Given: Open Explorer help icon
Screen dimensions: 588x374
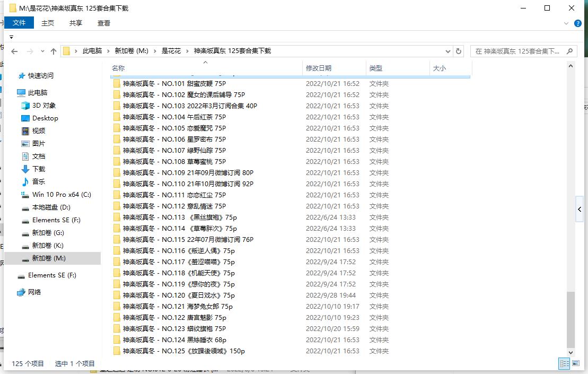Looking at the screenshot, I should [578, 23].
